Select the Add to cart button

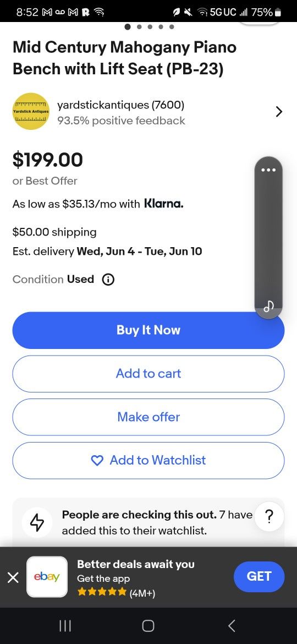pyautogui.click(x=148, y=374)
